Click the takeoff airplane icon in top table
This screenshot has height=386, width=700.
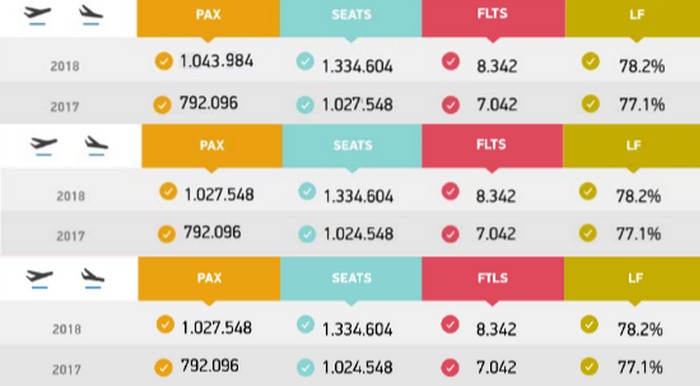point(38,14)
